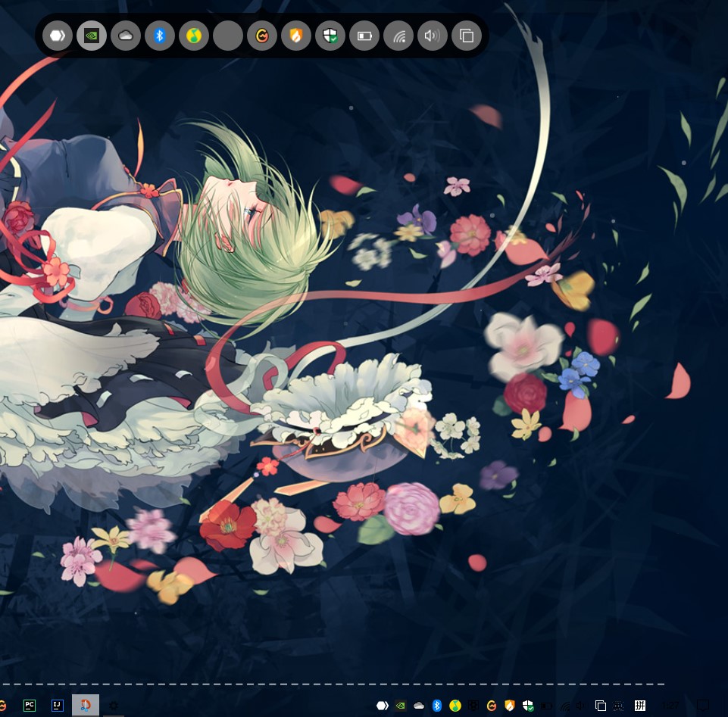Open the NVIDIA icon in the taskbar tray
The height and width of the screenshot is (717, 728).
click(400, 706)
